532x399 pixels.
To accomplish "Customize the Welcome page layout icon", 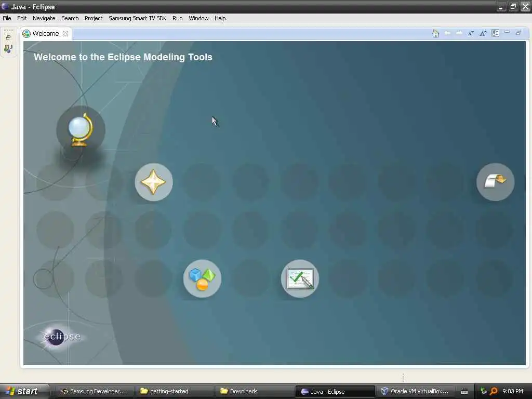I will [x=495, y=33].
